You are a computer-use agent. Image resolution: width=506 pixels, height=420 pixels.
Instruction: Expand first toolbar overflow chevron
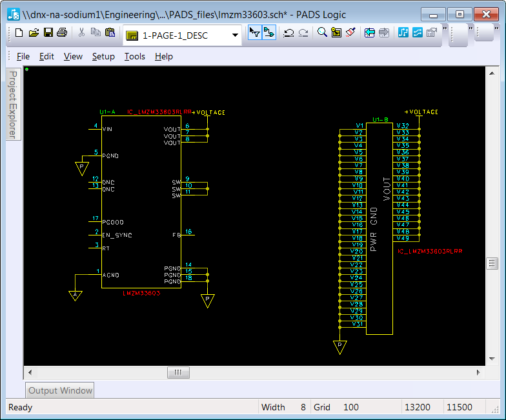[x=445, y=28]
